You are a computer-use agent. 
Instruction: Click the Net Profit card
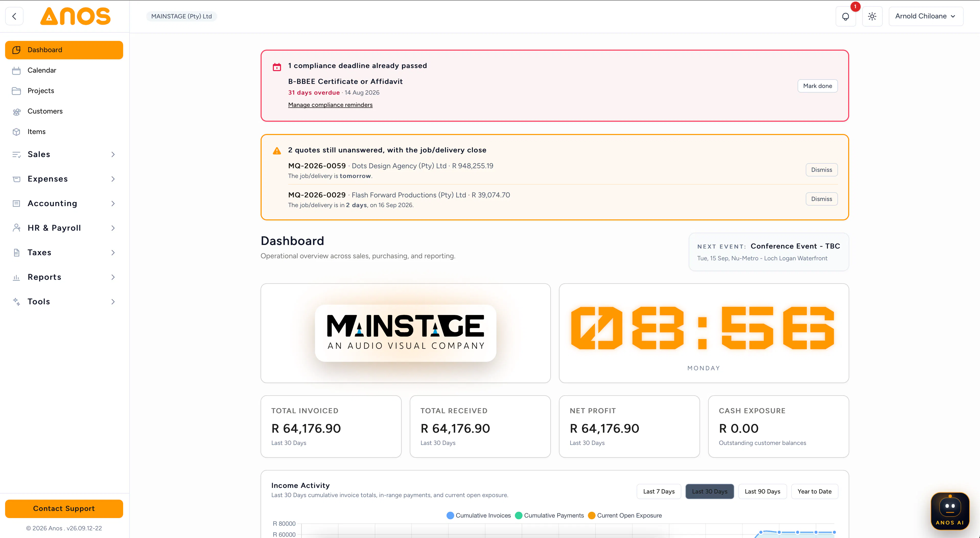pos(629,427)
